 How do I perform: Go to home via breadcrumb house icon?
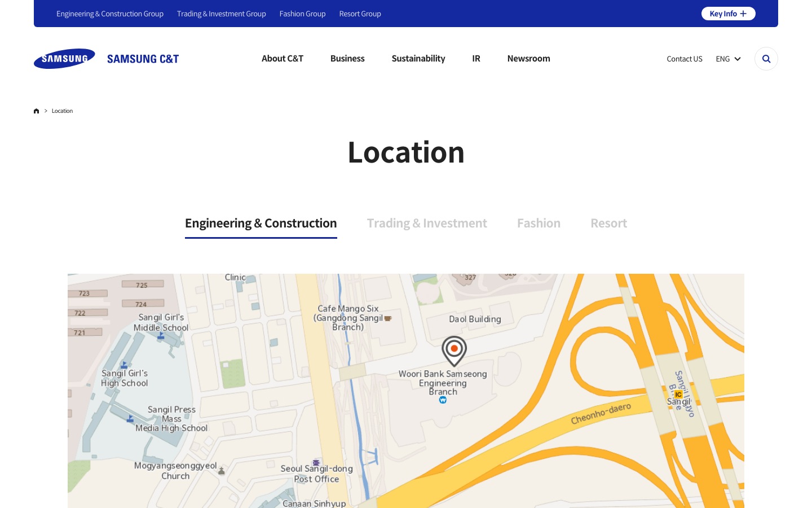[x=37, y=111]
